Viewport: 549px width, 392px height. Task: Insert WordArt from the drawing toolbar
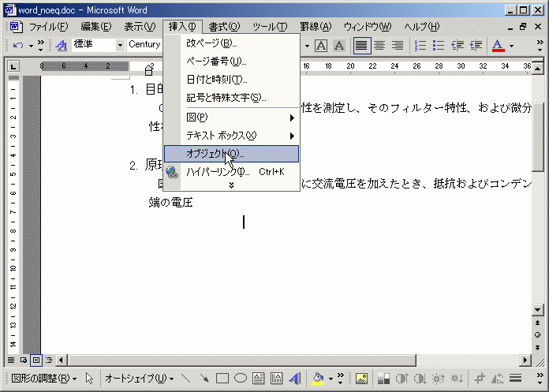(294, 379)
